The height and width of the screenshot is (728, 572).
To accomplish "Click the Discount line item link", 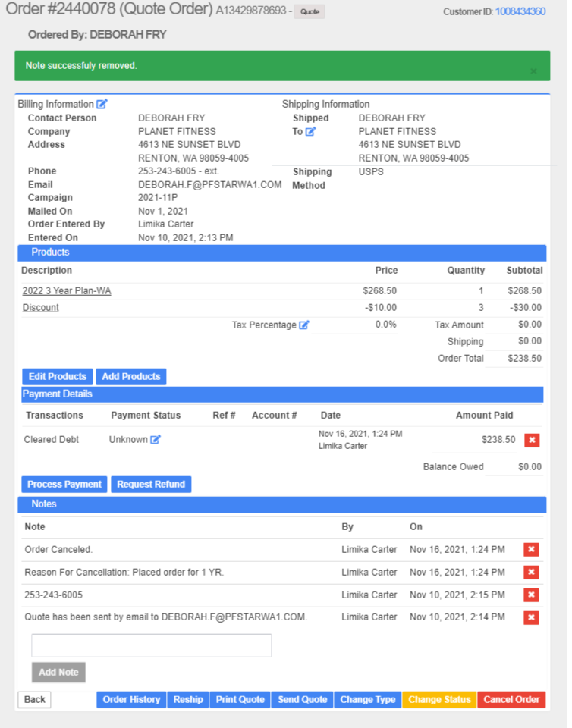I will coord(41,308).
